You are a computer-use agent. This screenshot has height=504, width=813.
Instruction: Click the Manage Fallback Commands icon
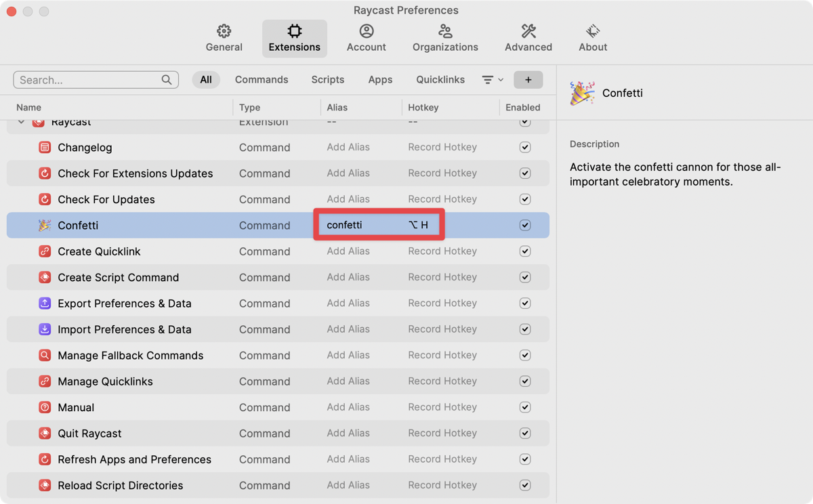point(45,356)
